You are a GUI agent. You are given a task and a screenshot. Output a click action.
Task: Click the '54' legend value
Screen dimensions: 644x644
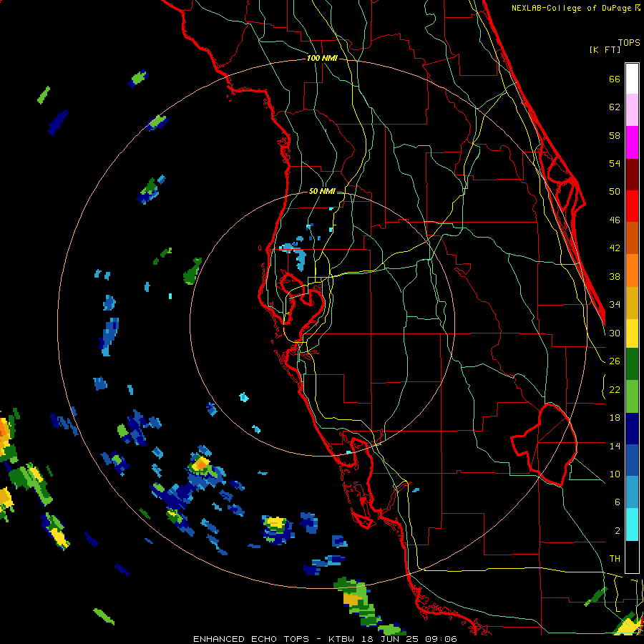pos(615,163)
